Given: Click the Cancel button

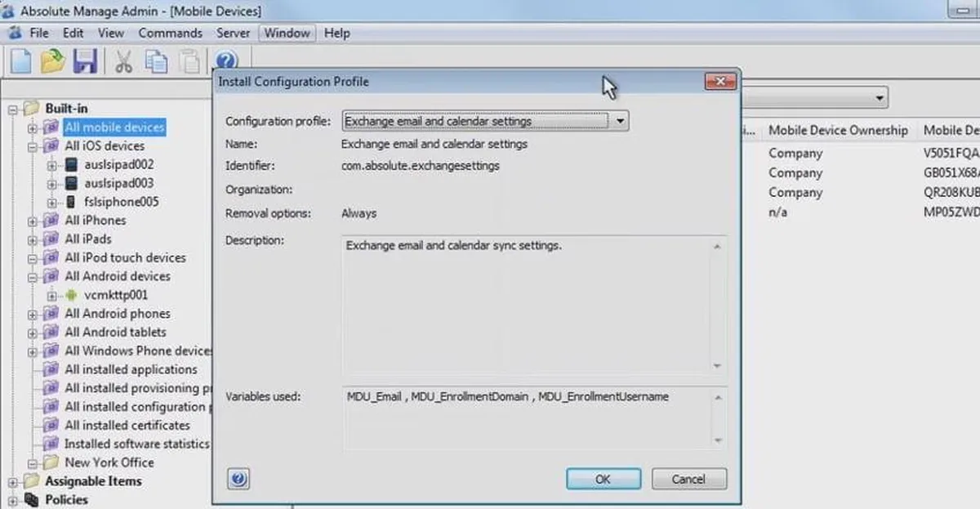Looking at the screenshot, I should (x=689, y=480).
